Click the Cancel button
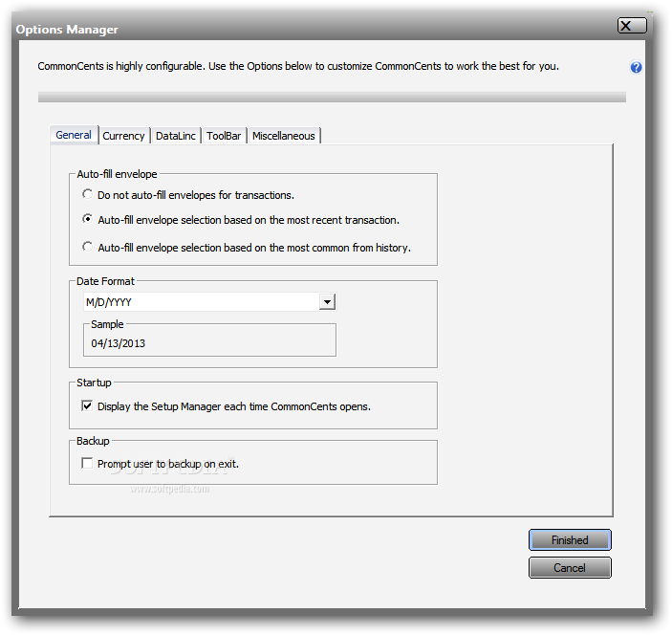This screenshot has width=672, height=635. [x=570, y=568]
